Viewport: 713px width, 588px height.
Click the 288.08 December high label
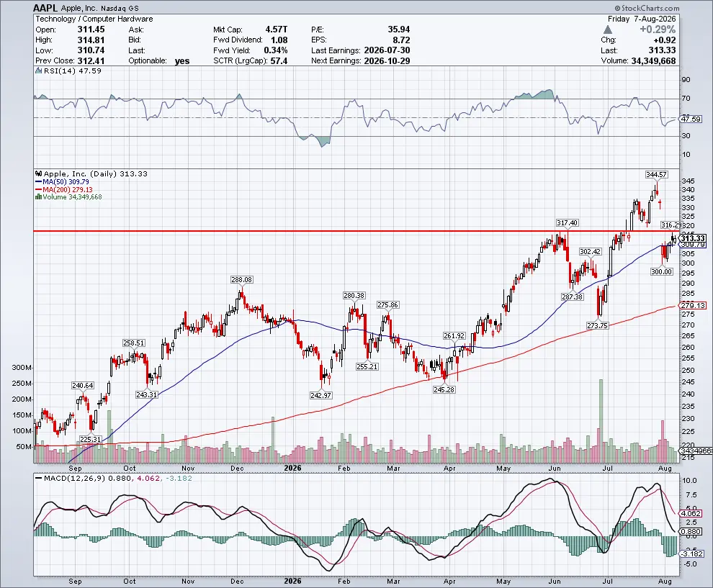(241, 280)
